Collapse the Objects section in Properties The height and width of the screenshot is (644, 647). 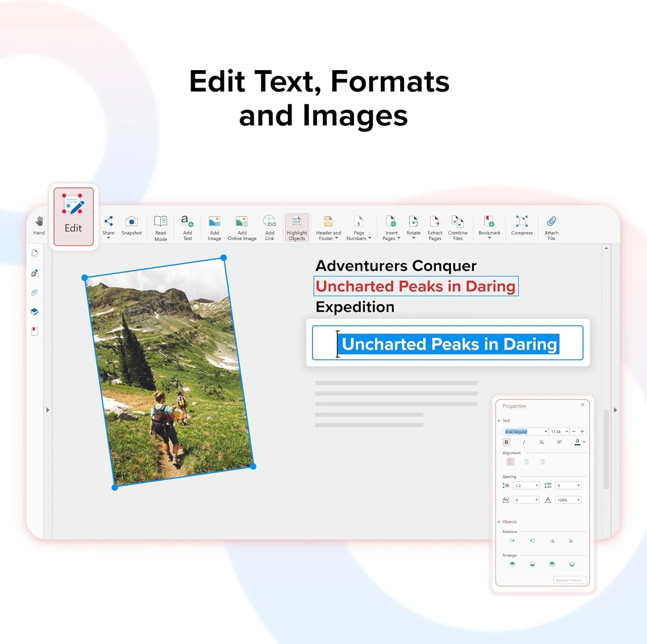click(499, 522)
